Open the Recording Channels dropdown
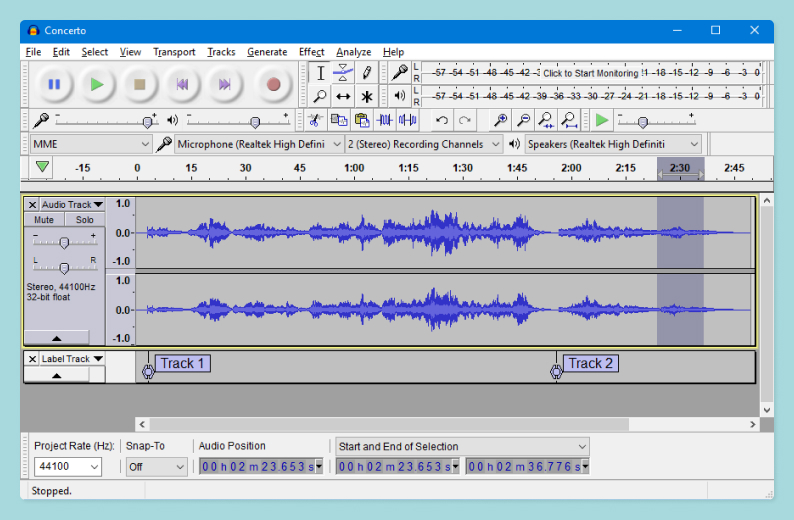The image size is (794, 520). (423, 144)
